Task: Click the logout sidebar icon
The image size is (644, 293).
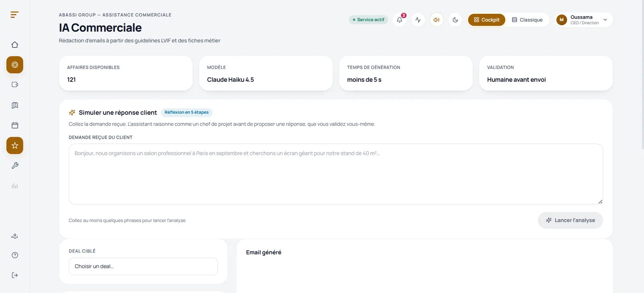Action: pos(15,275)
